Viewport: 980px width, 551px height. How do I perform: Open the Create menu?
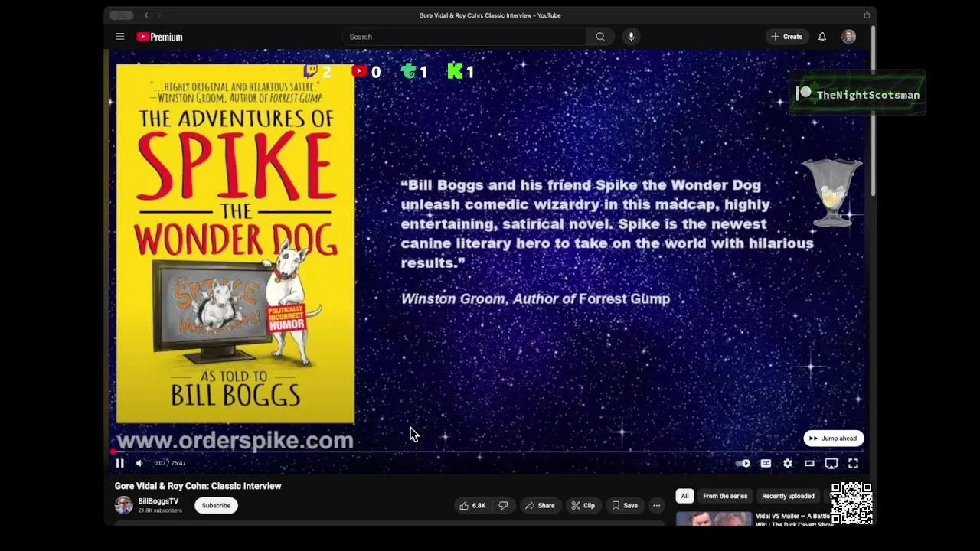pos(787,37)
